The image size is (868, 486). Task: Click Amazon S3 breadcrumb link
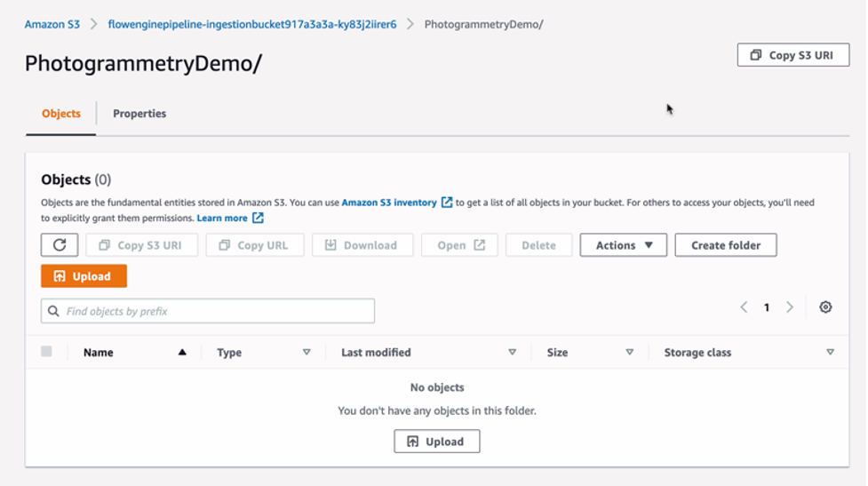point(52,24)
